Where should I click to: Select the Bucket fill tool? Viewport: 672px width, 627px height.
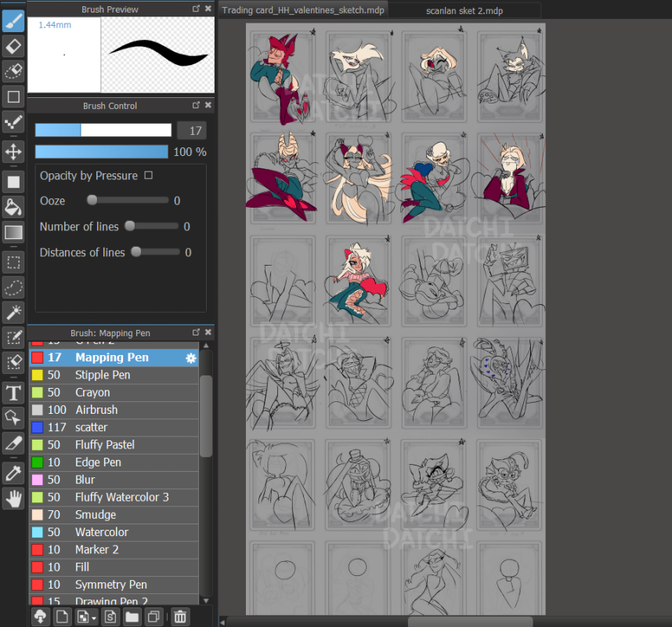click(13, 207)
